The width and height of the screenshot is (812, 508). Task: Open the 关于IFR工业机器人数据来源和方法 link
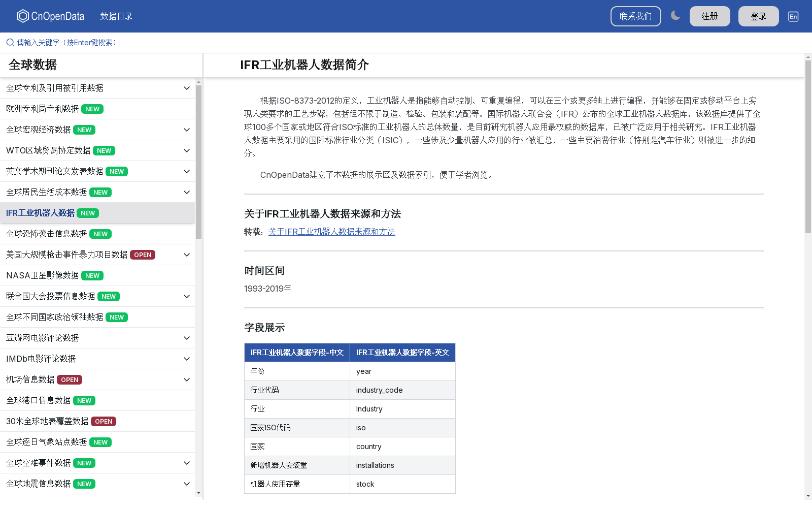point(331,232)
